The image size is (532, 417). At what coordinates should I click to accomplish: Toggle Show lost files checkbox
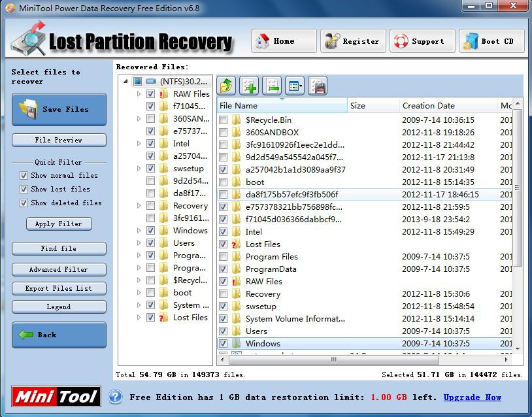(24, 189)
